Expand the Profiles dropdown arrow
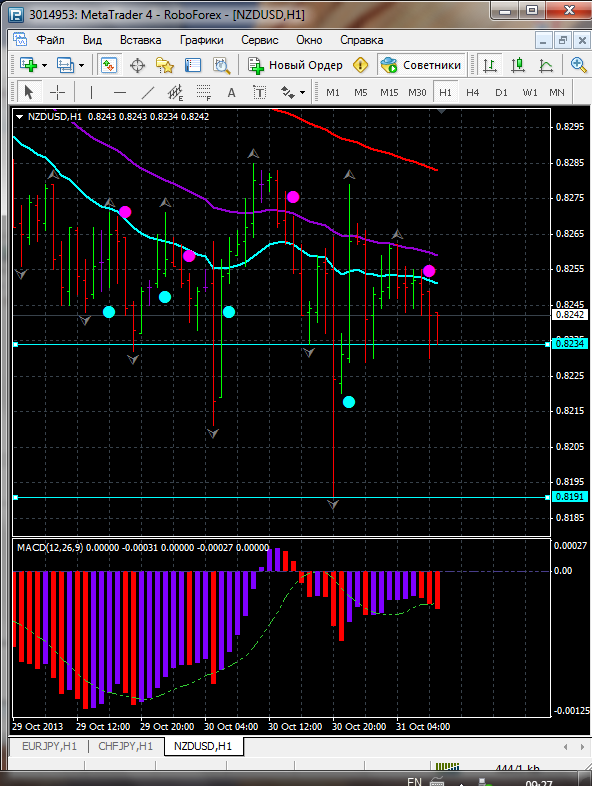This screenshot has width=600, height=786. pos(82,66)
